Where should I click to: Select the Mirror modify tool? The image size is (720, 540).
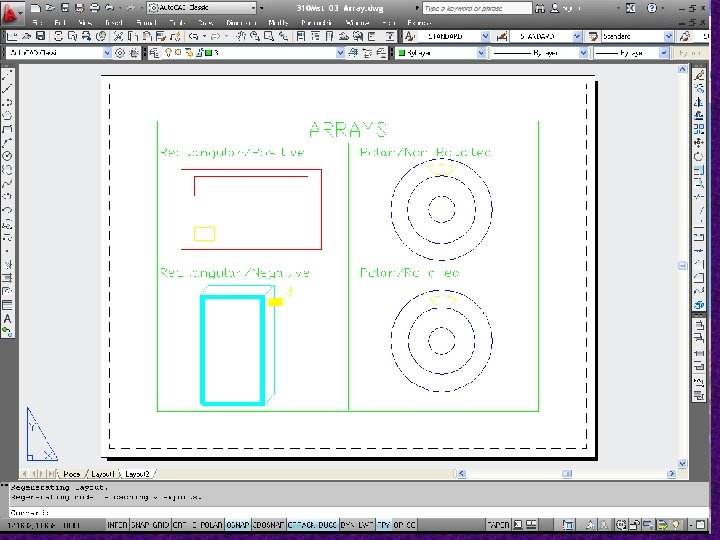pyautogui.click(x=699, y=101)
